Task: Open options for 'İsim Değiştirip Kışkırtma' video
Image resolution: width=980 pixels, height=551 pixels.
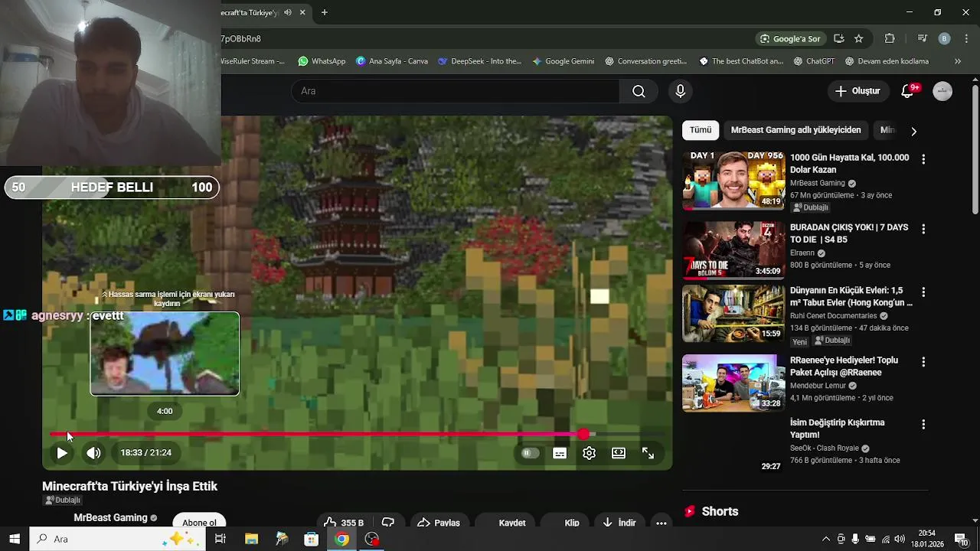Action: pyautogui.click(x=923, y=424)
